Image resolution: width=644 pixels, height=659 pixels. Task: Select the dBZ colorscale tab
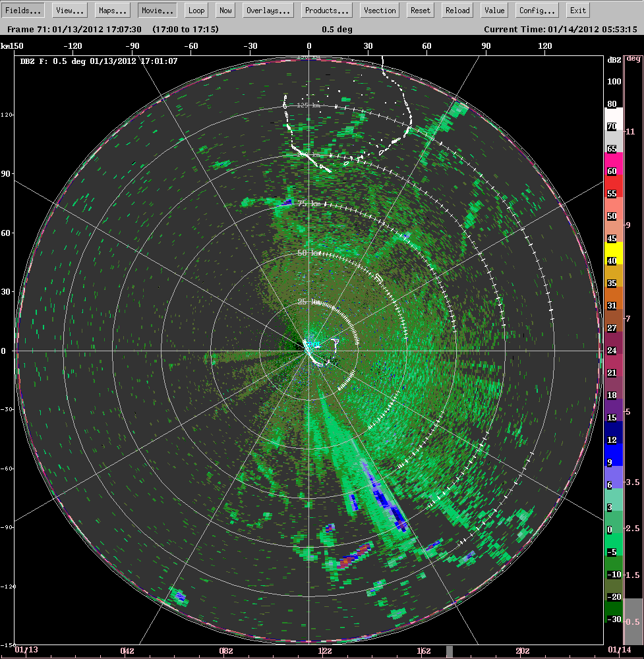pyautogui.click(x=614, y=58)
